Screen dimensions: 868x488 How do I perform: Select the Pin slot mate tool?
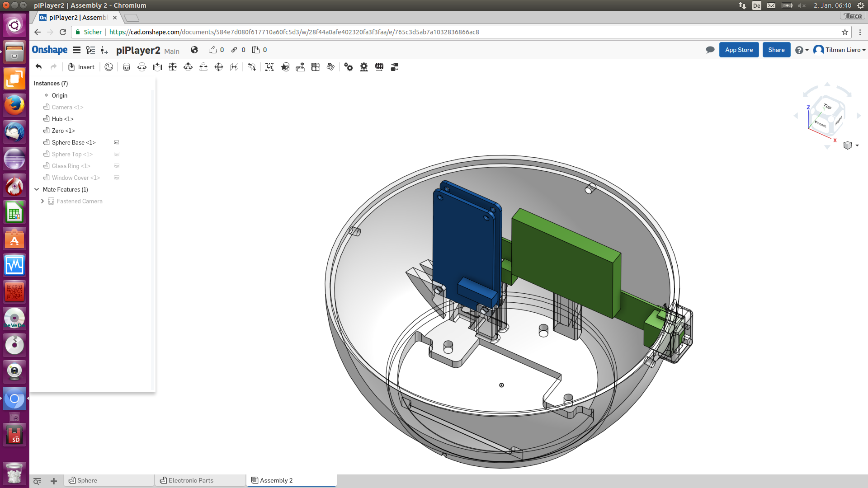203,67
